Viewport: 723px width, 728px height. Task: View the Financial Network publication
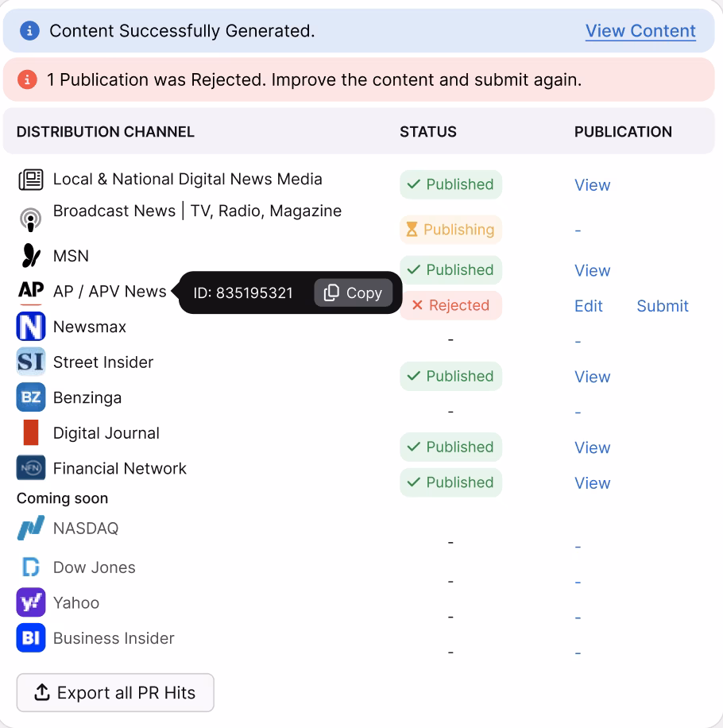click(592, 483)
